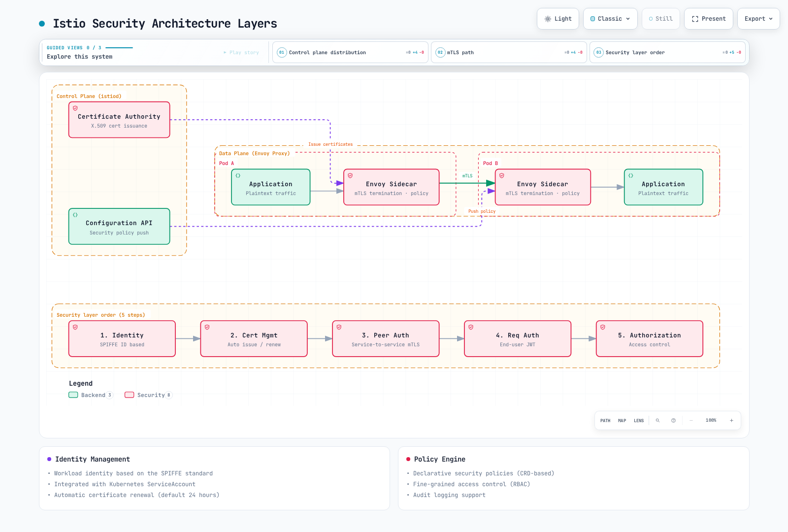
Task: Click shield icon on 1. Identity step
Action: coord(75,327)
